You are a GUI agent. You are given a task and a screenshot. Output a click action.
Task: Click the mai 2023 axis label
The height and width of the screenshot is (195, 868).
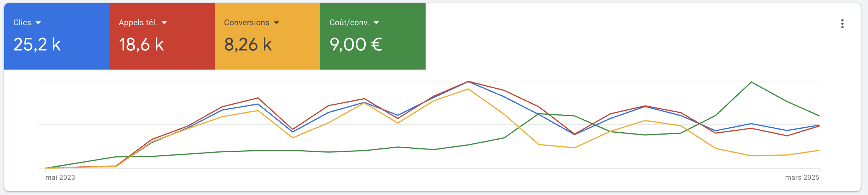60,177
